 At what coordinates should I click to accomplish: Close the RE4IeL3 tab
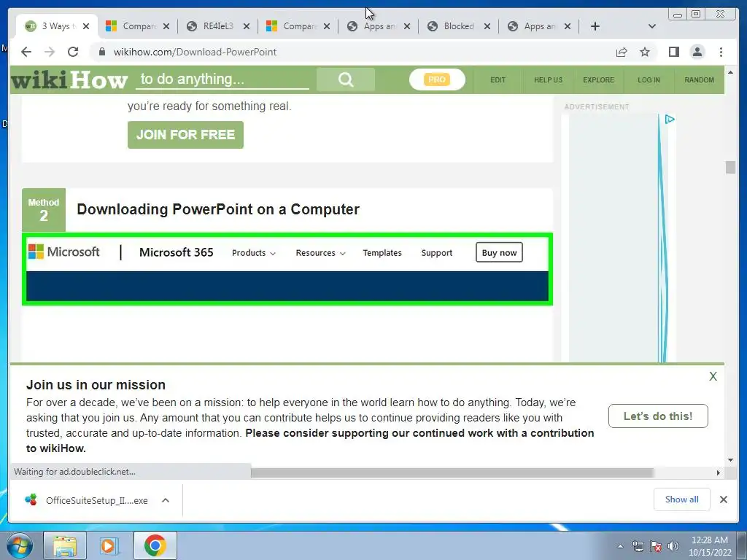pyautogui.click(x=247, y=26)
